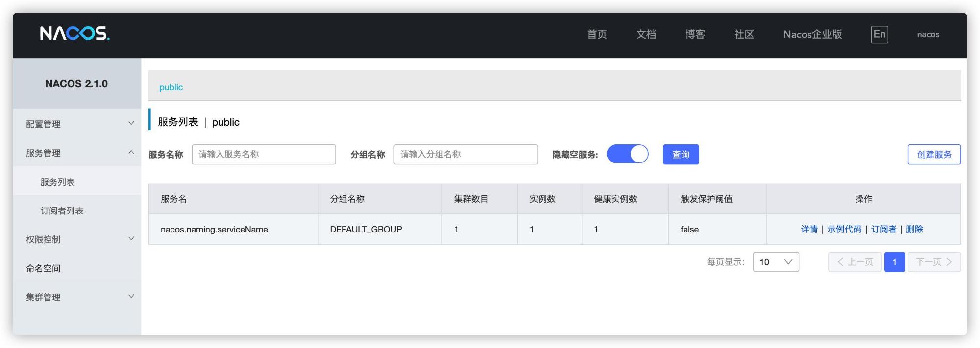This screenshot has height=348, width=980.
Task: Go to 命名空间 in the sidebar
Action: point(43,268)
